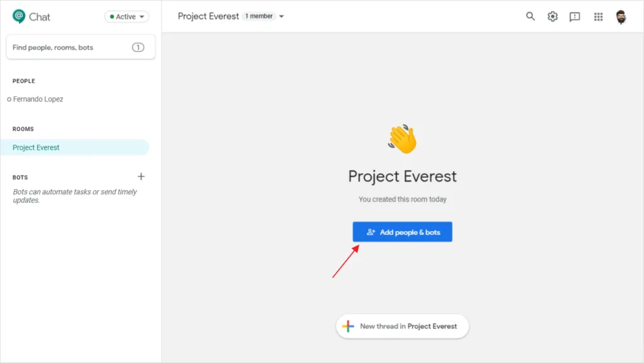Image resolution: width=644 pixels, height=363 pixels.
Task: Click the waving hand emoji
Action: tap(402, 139)
